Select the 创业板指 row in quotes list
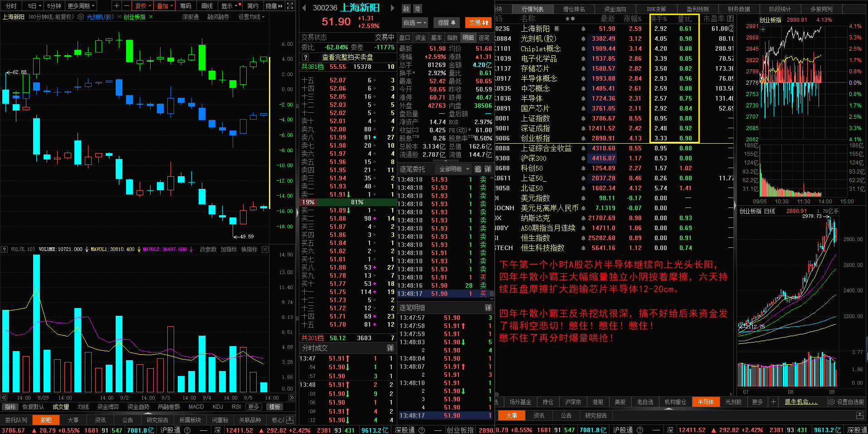This screenshot has height=434, width=868. click(x=614, y=138)
